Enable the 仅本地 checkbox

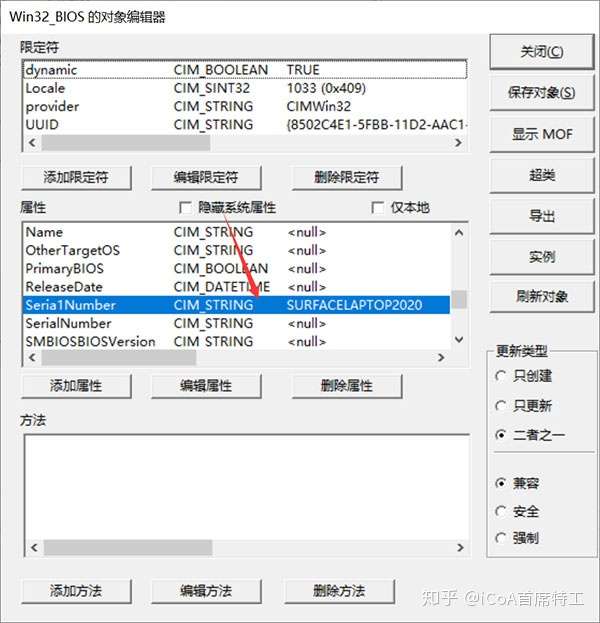point(377,207)
